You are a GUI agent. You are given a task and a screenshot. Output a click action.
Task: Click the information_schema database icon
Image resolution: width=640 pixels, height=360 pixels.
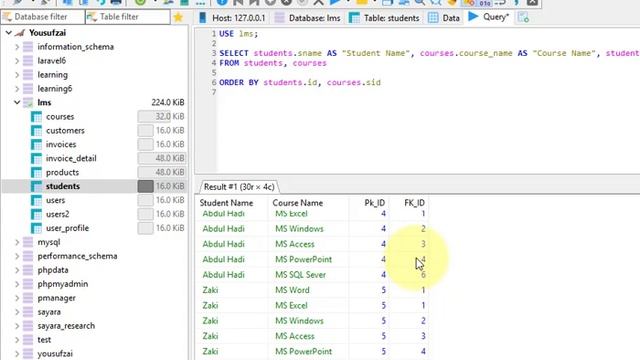28,47
